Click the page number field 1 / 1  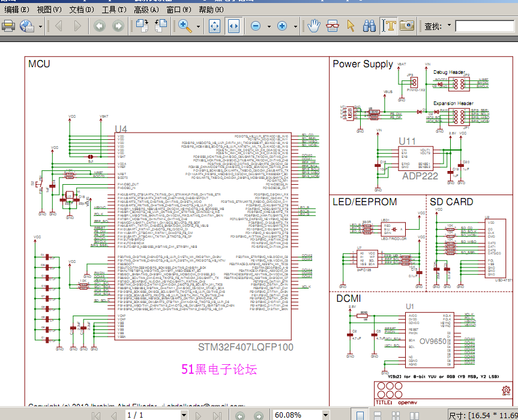tap(152, 415)
